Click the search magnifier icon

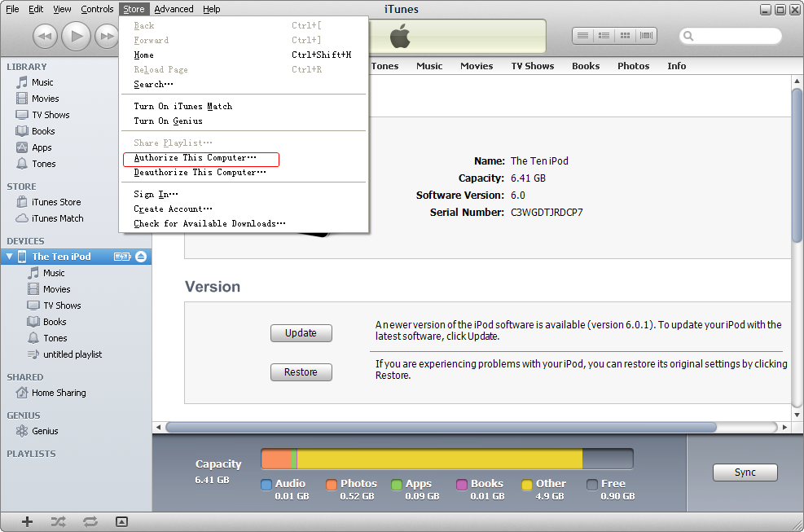[688, 36]
